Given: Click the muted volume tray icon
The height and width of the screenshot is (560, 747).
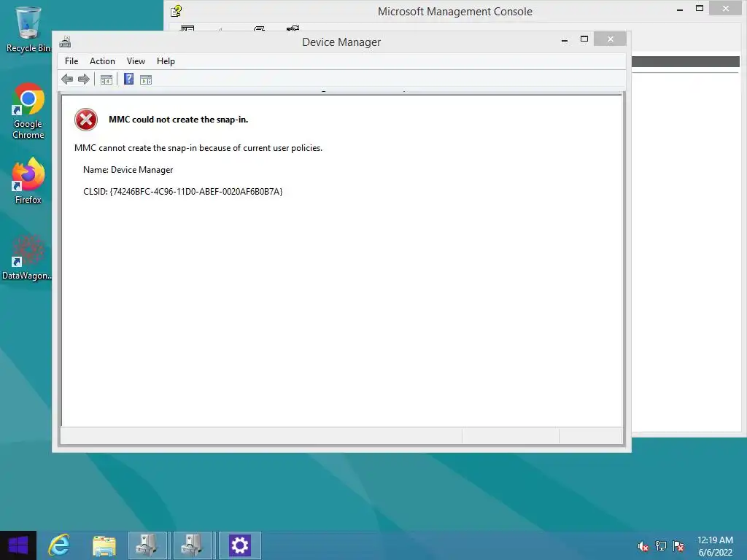Looking at the screenshot, I should (x=643, y=546).
